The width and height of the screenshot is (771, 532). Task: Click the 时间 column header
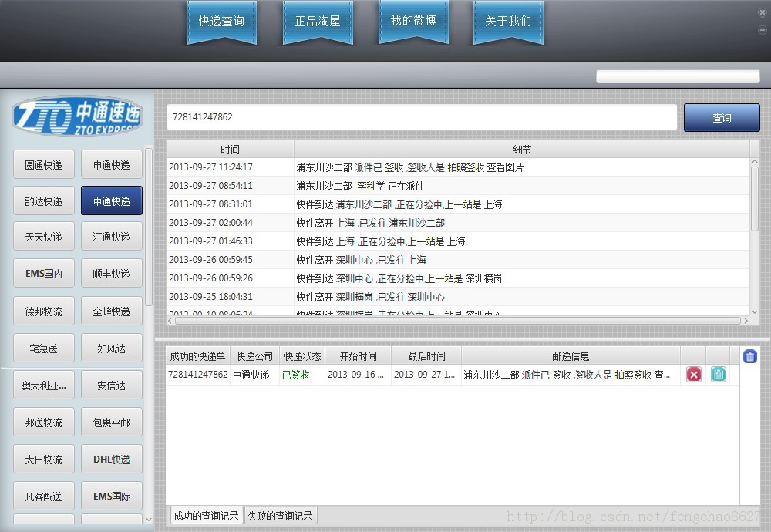(230, 150)
